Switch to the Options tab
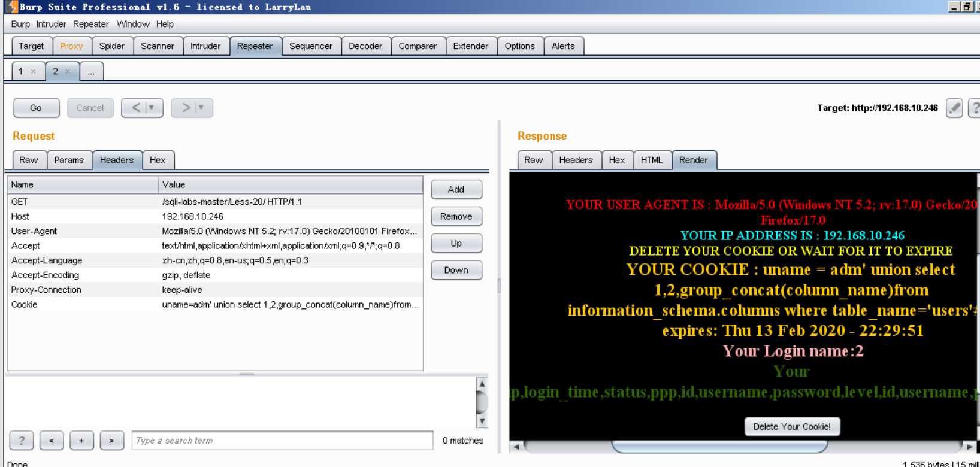 coord(520,46)
